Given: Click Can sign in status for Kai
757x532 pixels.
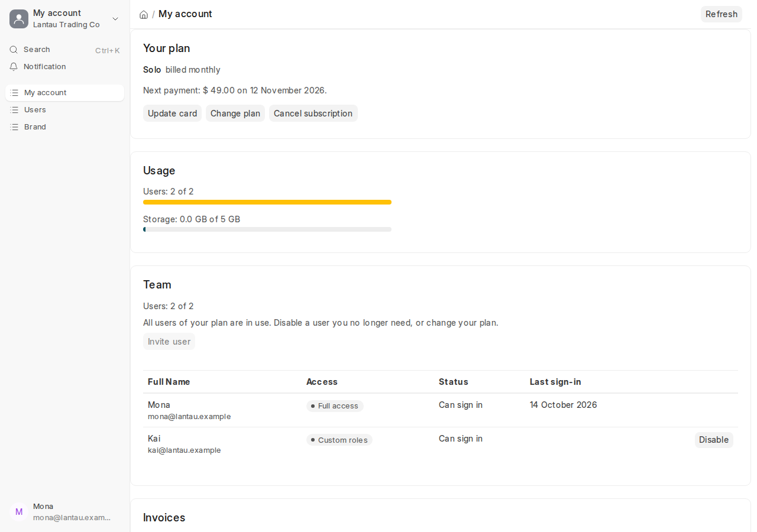Looking at the screenshot, I should pyautogui.click(x=461, y=439).
